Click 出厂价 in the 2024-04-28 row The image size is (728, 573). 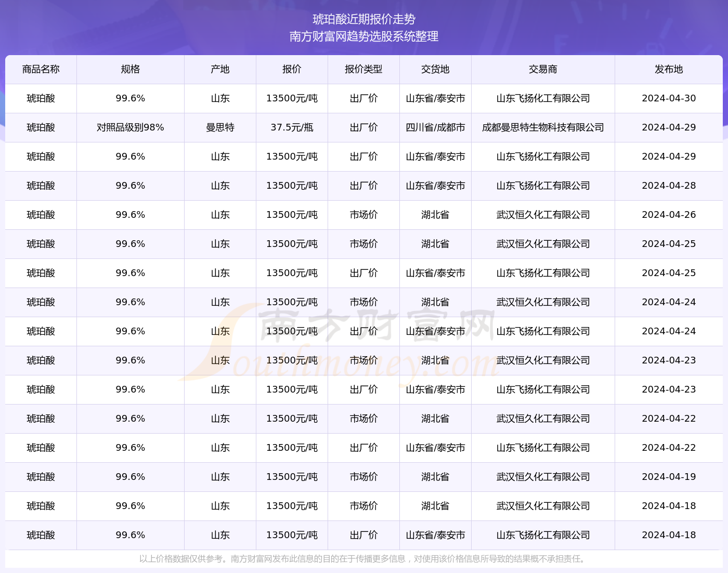pyautogui.click(x=363, y=186)
